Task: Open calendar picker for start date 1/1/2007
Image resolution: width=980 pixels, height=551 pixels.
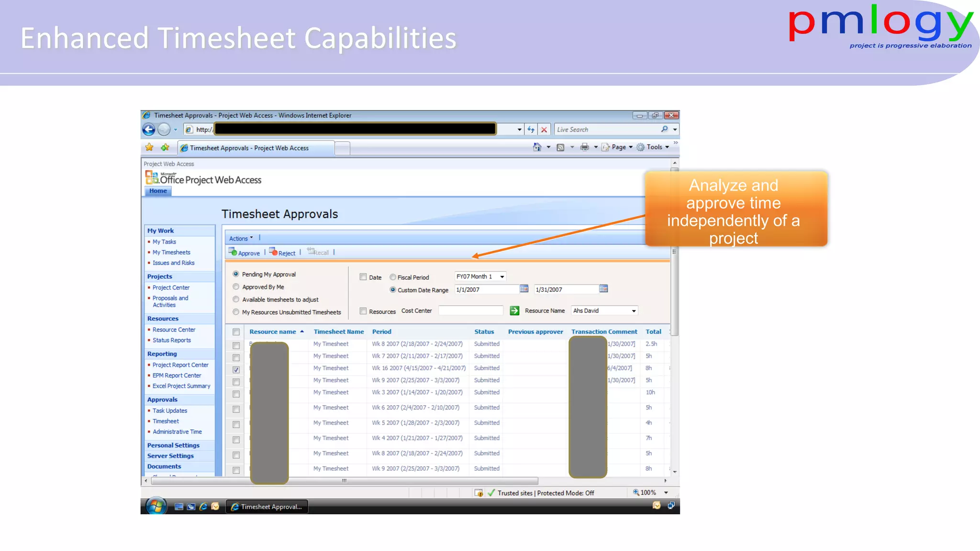Action: click(x=524, y=289)
